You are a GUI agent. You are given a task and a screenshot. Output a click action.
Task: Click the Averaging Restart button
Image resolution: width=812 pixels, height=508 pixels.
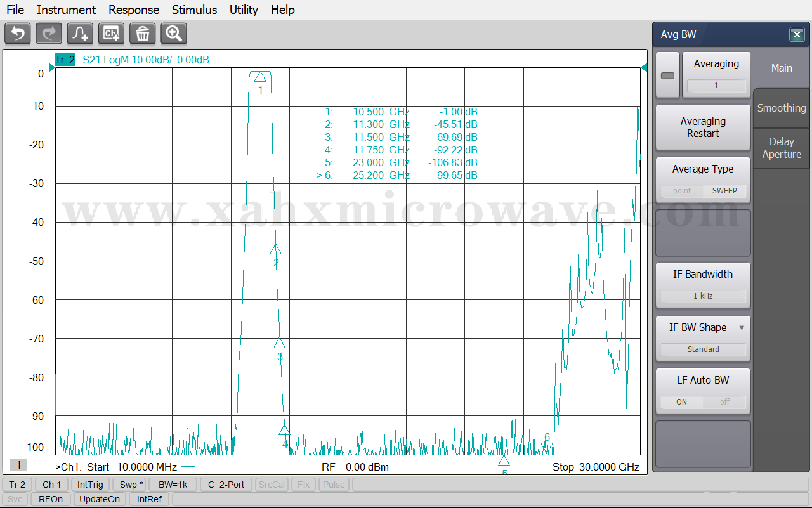(x=703, y=127)
